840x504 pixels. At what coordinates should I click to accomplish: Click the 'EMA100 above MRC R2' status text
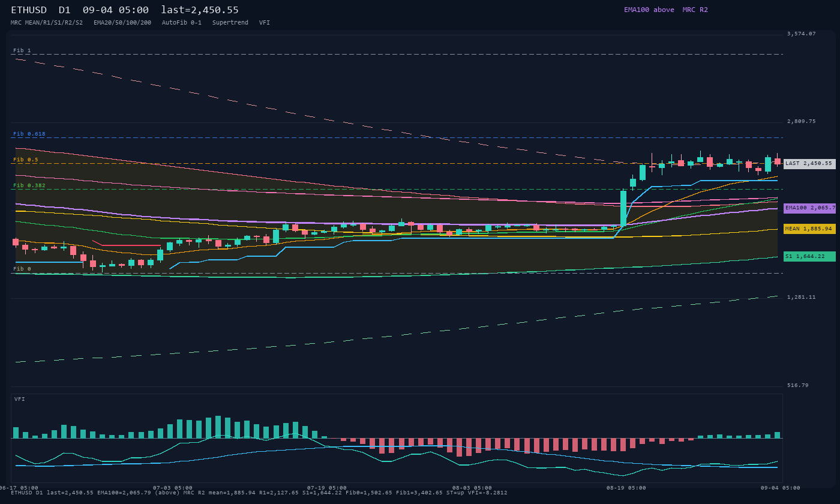point(666,10)
